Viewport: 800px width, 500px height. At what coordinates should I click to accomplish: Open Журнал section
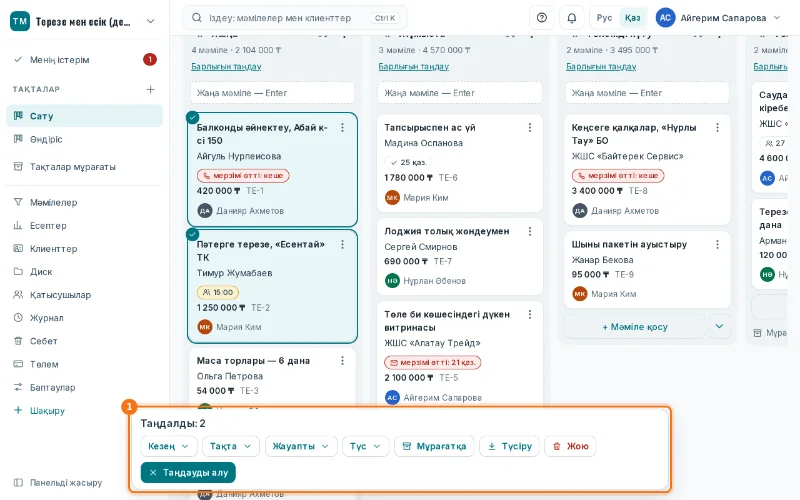(85, 318)
